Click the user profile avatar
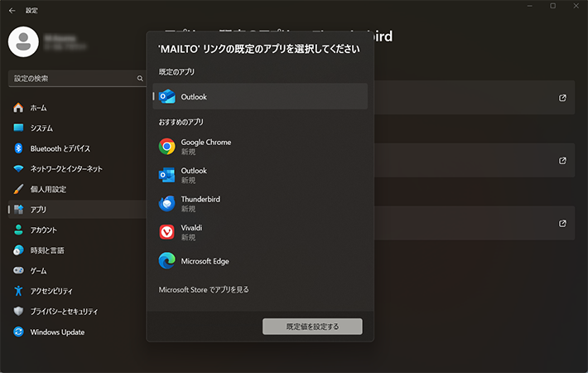Viewport: 588px width, 373px height. click(x=23, y=41)
